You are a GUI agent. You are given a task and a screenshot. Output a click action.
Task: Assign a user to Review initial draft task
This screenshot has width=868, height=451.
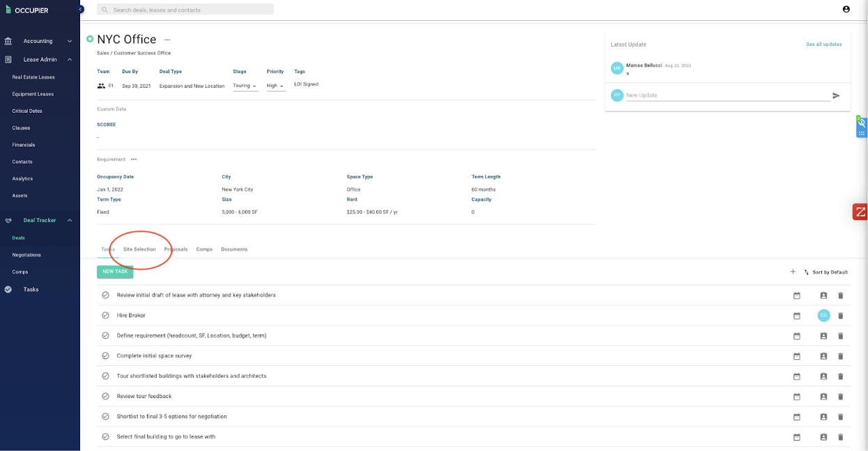click(823, 295)
